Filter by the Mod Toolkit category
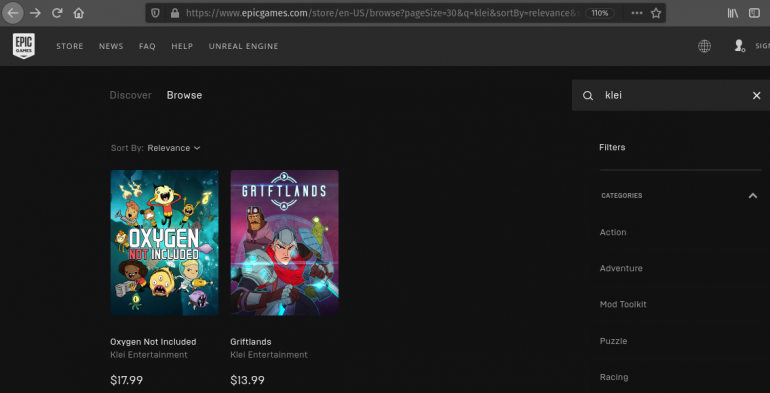The width and height of the screenshot is (770, 393). pyautogui.click(x=623, y=305)
